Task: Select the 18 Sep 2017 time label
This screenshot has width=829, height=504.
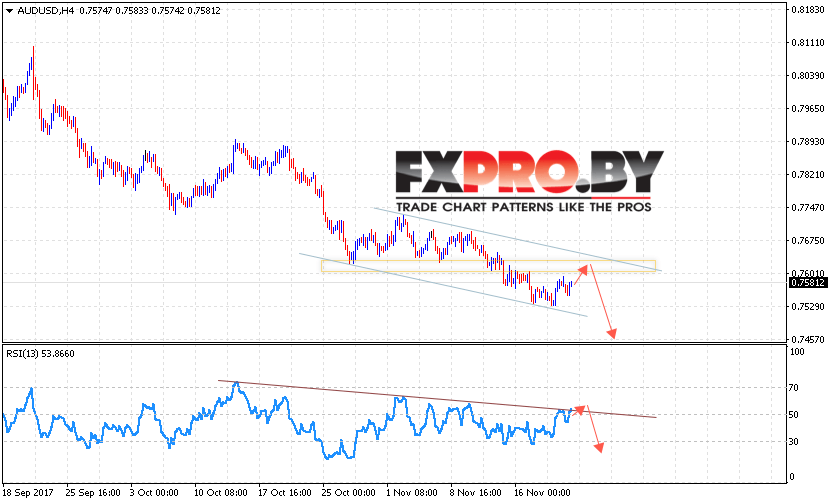Action: pyautogui.click(x=27, y=493)
